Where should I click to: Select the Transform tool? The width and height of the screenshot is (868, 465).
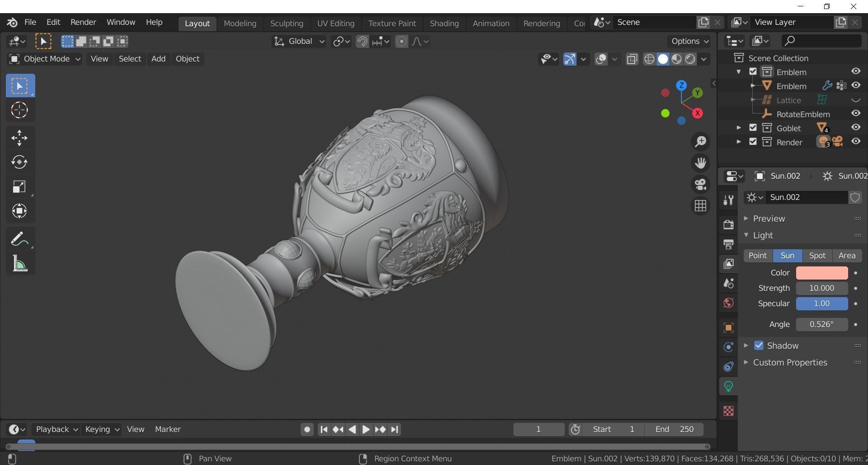(19, 211)
